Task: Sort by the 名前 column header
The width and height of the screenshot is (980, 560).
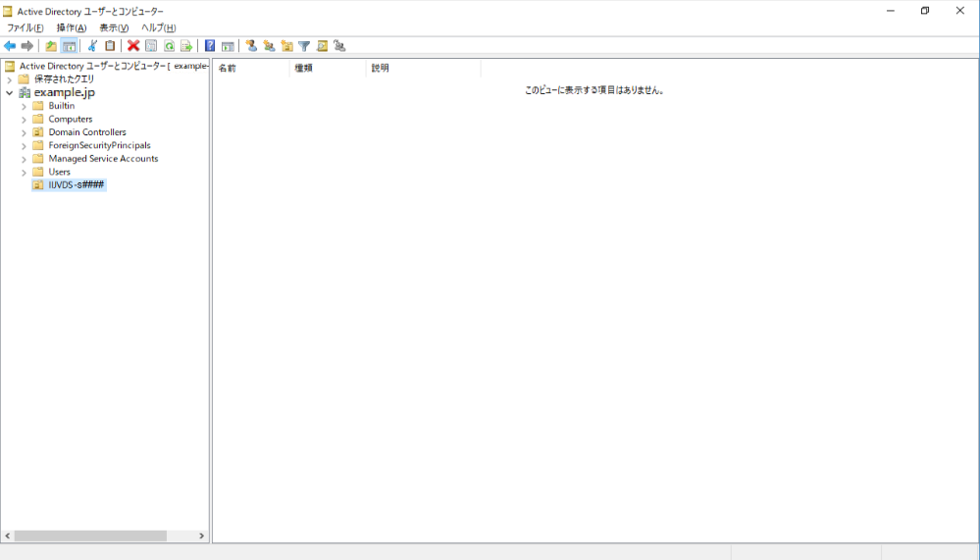Action: 251,68
